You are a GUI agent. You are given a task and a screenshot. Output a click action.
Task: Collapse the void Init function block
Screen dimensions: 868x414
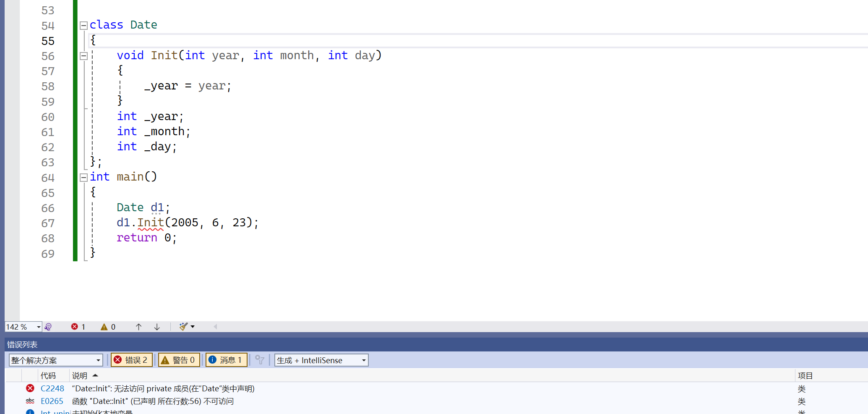(83, 56)
